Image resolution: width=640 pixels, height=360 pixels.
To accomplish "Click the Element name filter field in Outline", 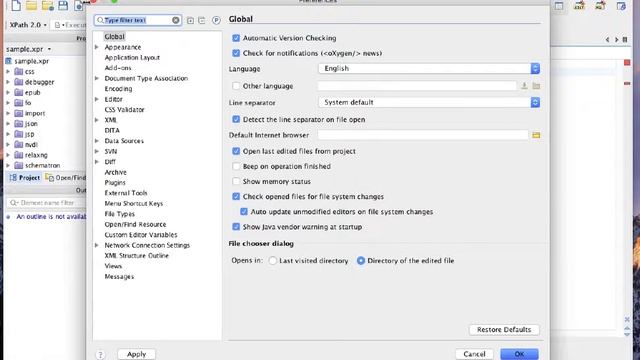I will tap(47, 203).
